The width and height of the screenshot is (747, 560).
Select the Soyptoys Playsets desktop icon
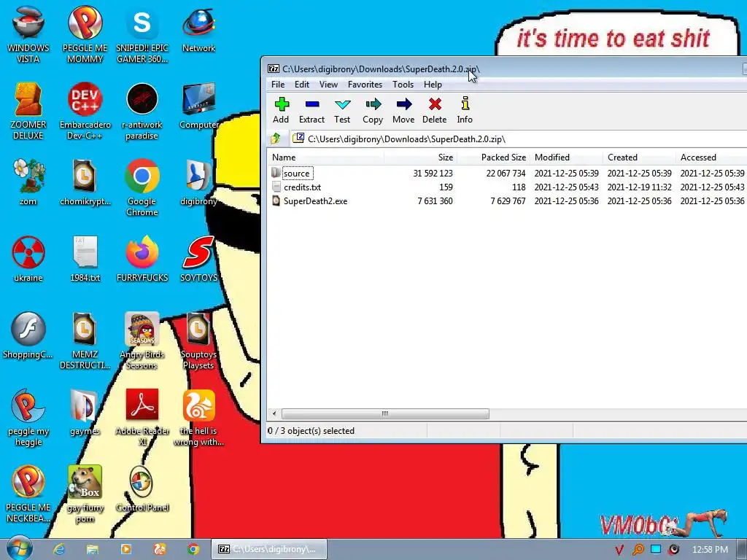tap(198, 341)
